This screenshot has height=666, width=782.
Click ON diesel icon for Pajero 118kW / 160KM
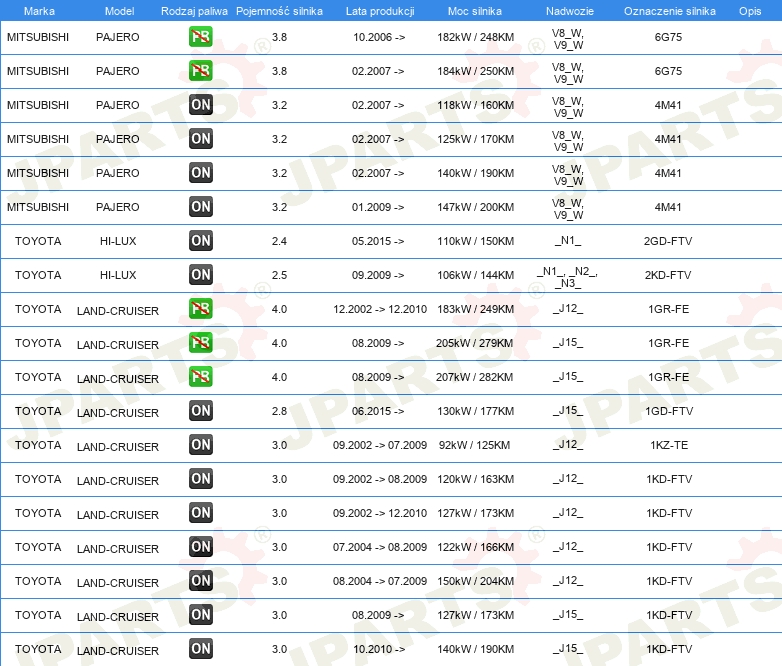click(x=200, y=105)
